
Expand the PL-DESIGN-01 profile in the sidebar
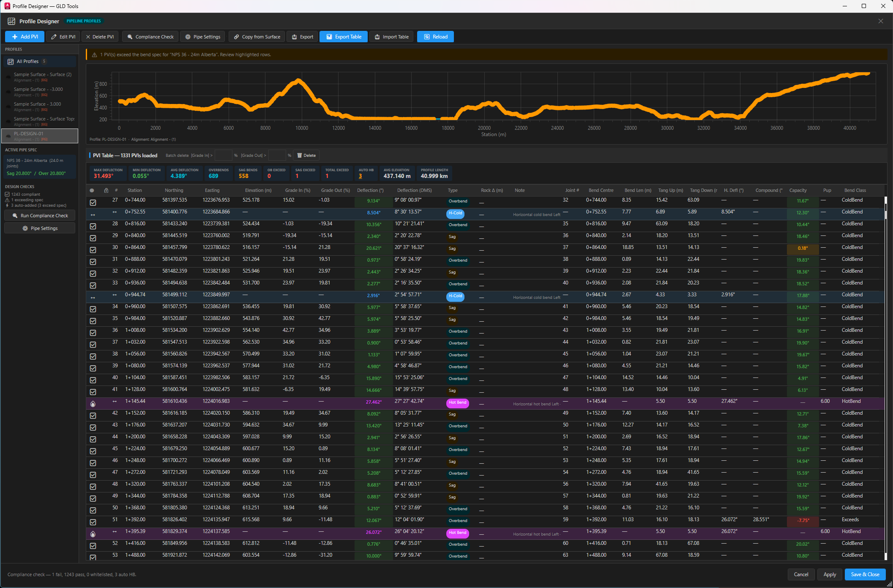click(8, 136)
